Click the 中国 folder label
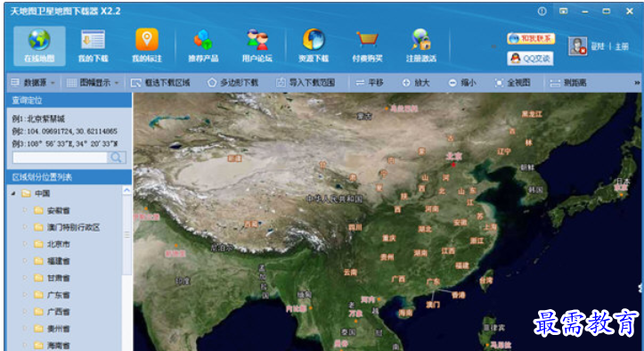644x351 pixels. pos(42,193)
